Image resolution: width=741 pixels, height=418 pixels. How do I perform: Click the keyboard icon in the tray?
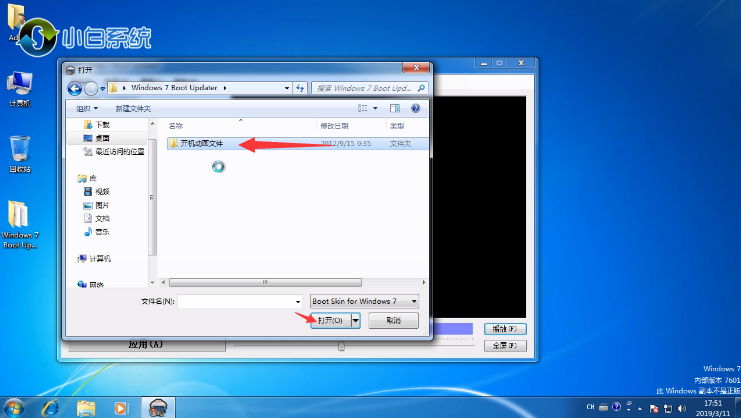603,407
